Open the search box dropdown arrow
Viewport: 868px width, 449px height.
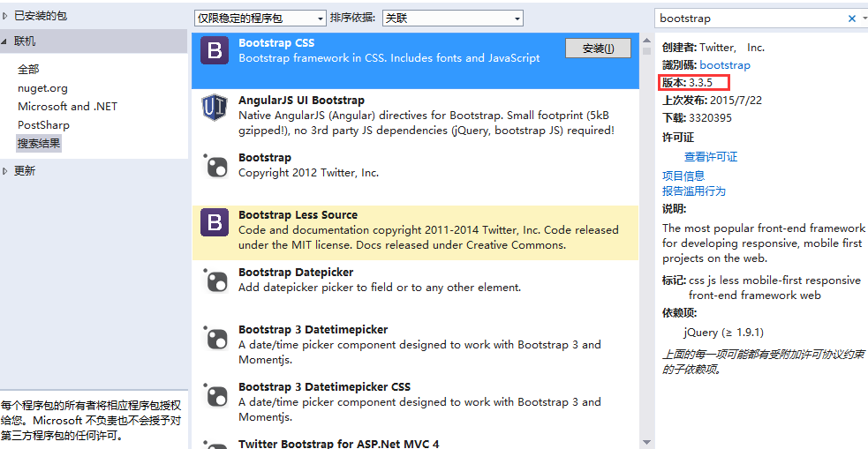[864, 18]
